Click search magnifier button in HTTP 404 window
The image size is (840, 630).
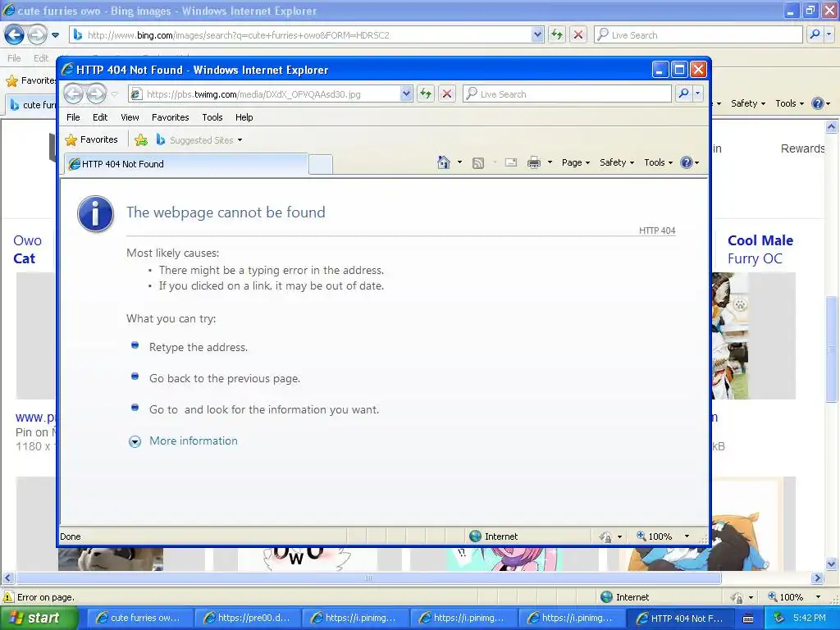(x=683, y=94)
